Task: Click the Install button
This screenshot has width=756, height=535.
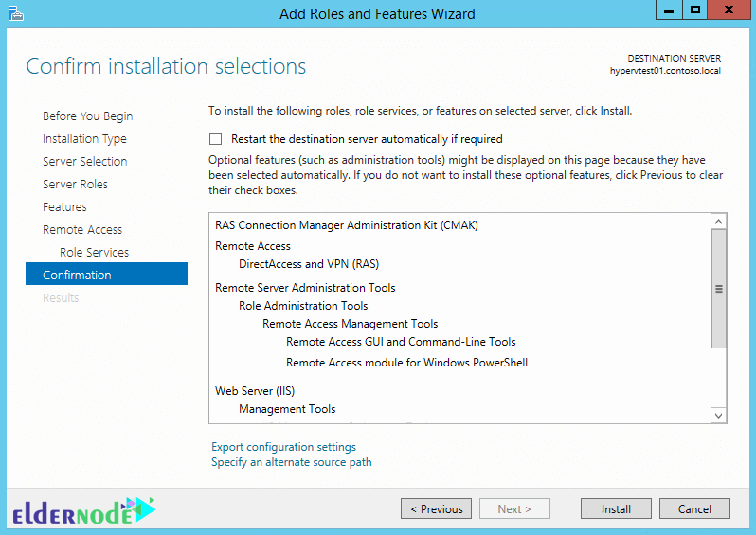Action: coord(616,509)
